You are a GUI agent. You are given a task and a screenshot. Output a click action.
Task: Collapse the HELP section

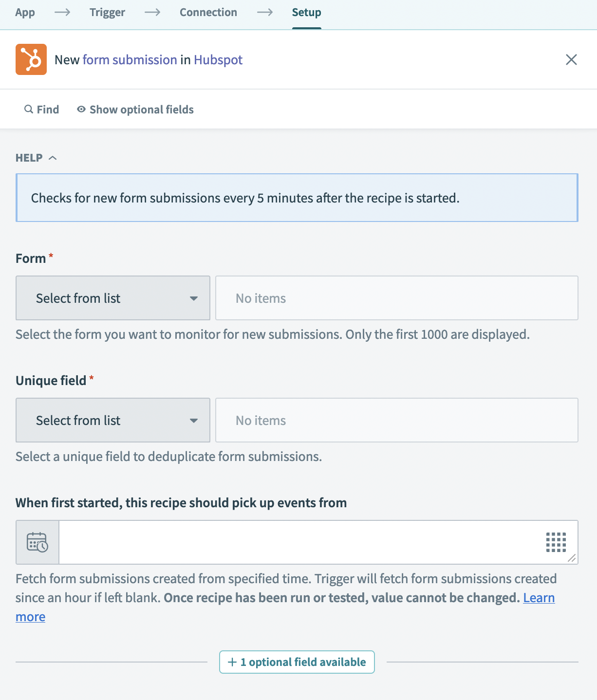53,157
